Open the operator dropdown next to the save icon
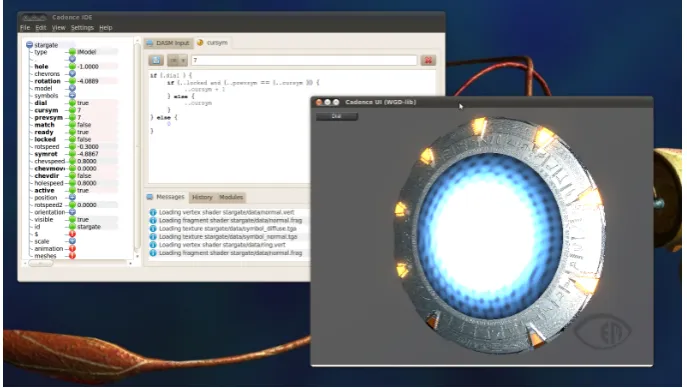This screenshot has width=687, height=388. pos(177,60)
